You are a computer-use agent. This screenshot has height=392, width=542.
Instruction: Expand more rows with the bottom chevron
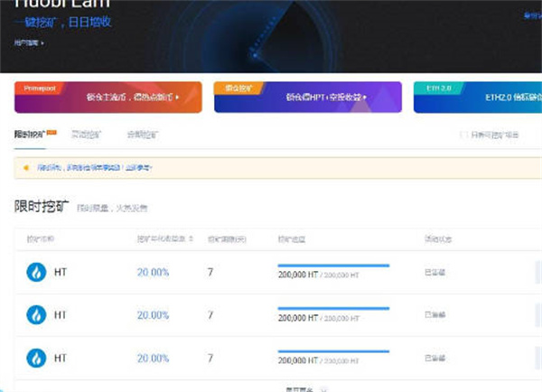point(323,389)
